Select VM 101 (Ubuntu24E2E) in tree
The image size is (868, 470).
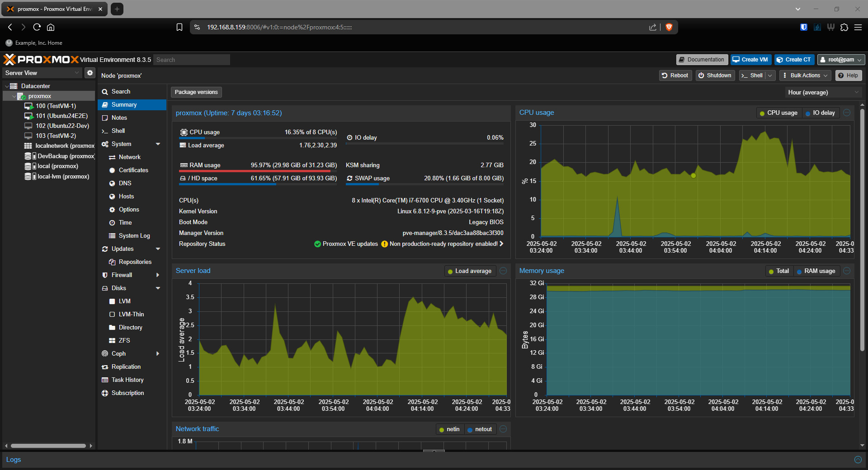tap(61, 116)
